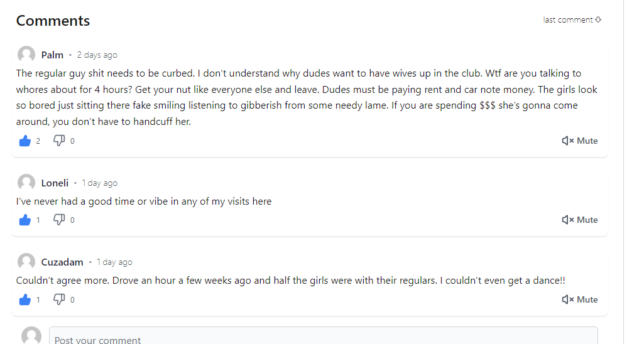Open Loneli's username profile link
The width and height of the screenshot is (644, 344).
pyautogui.click(x=55, y=183)
